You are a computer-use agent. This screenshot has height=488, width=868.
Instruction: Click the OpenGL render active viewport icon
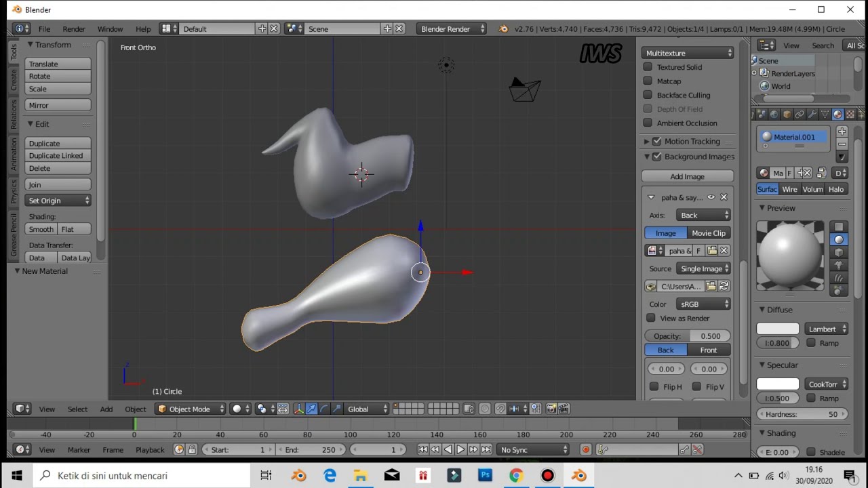click(551, 409)
